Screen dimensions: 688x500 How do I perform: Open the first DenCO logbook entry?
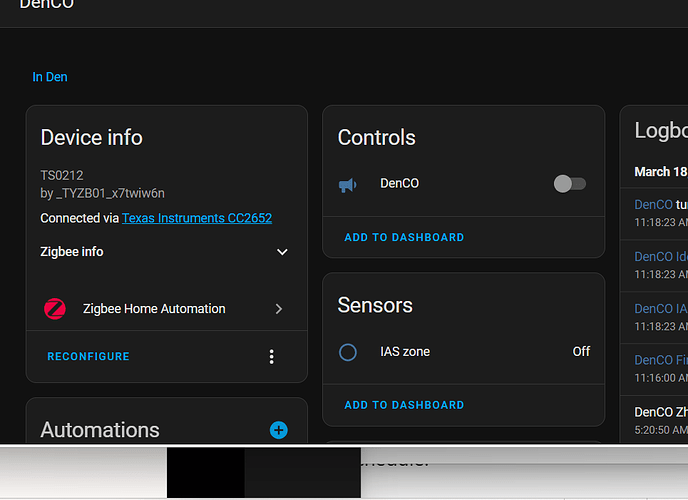tap(654, 205)
